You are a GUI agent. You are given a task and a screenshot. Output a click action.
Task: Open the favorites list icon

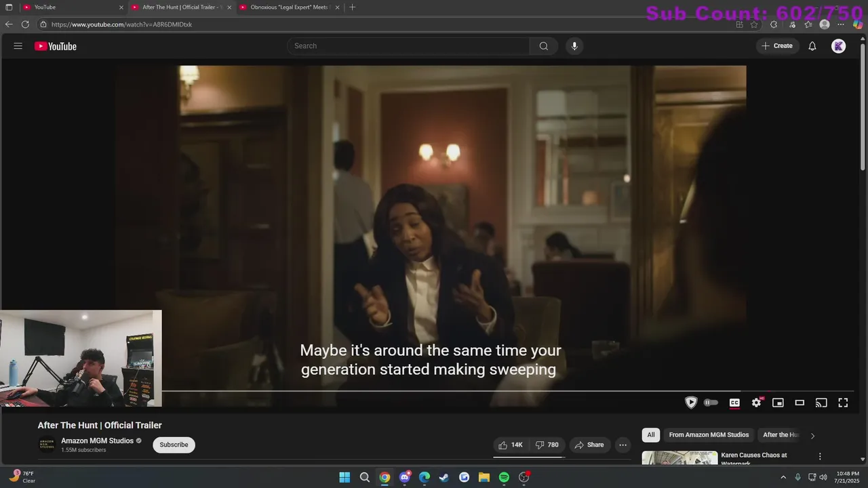click(x=808, y=24)
